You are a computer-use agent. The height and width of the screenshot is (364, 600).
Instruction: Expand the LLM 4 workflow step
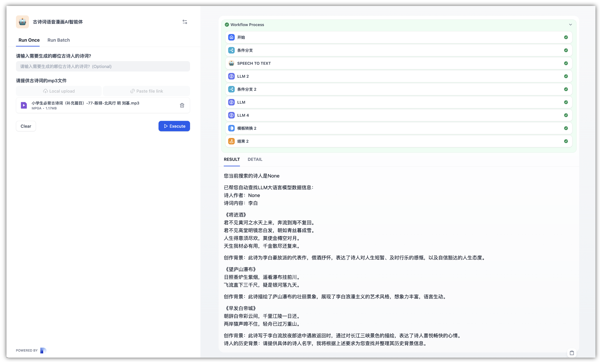point(398,115)
